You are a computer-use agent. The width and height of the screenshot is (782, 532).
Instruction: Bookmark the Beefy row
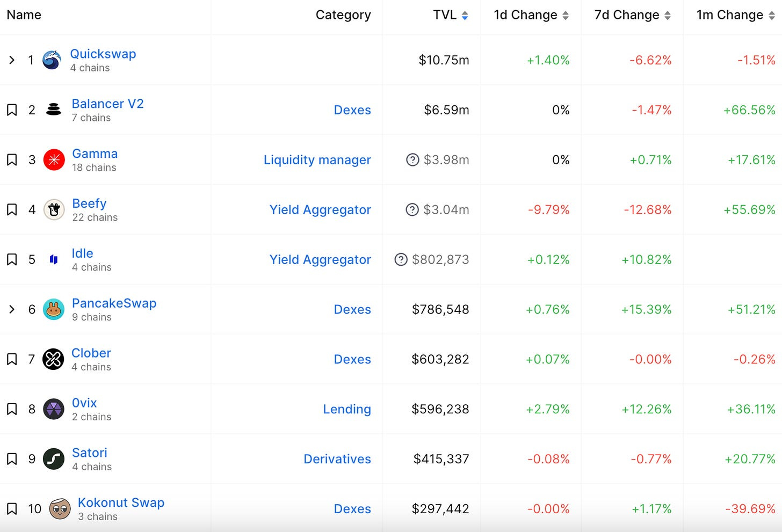(x=12, y=210)
